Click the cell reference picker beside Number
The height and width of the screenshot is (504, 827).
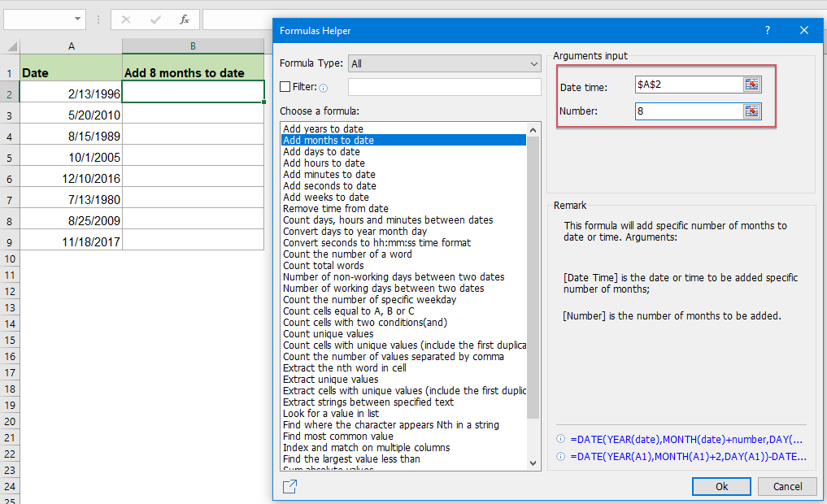coord(751,111)
